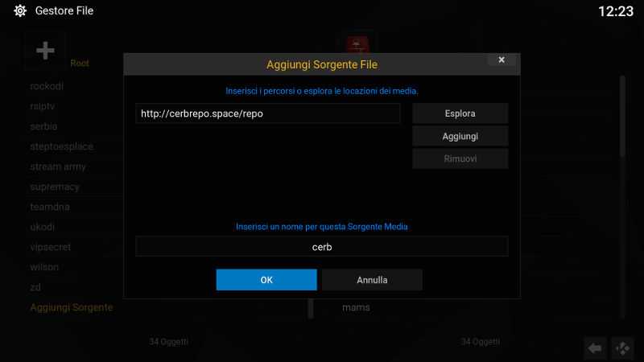The height and width of the screenshot is (362, 644).
Task: Click the back arrow icon
Action: (x=595, y=348)
